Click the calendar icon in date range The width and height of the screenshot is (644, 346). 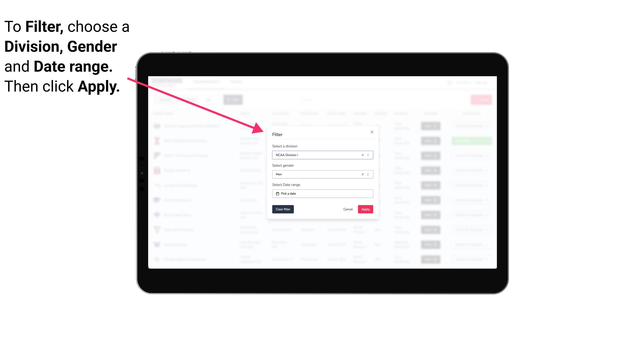click(x=277, y=194)
